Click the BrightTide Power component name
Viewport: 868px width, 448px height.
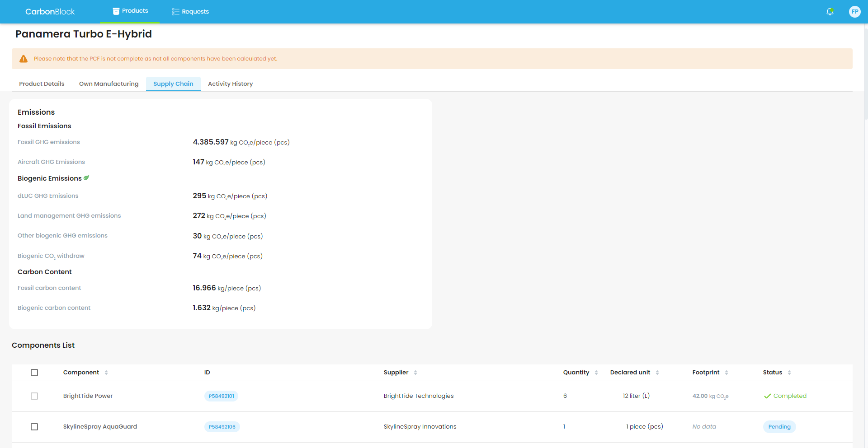coord(88,396)
